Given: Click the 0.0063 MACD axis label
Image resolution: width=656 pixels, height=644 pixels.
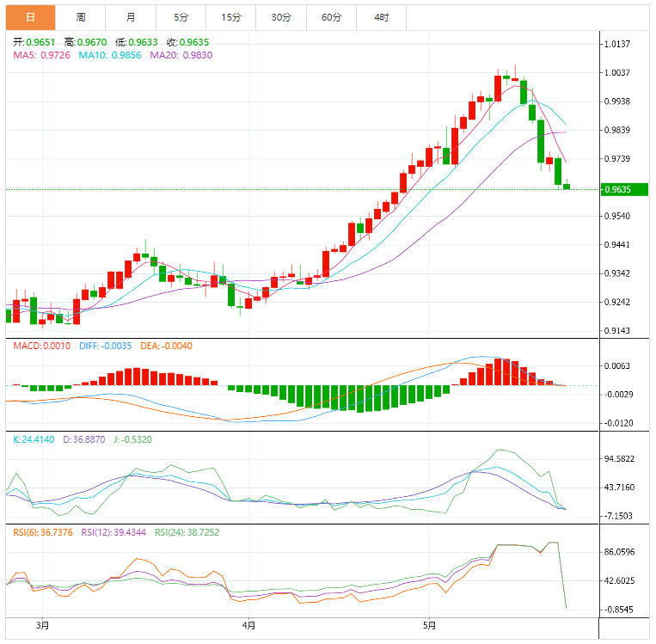Looking at the screenshot, I should (x=617, y=366).
